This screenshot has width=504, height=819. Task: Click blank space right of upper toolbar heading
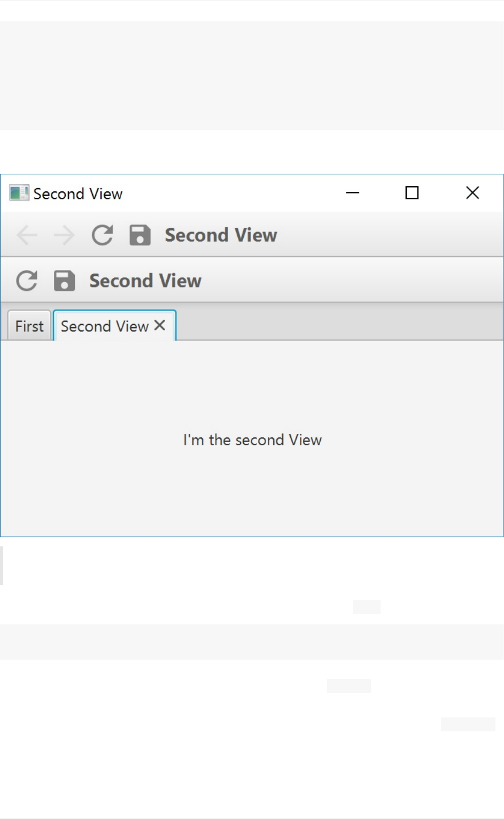pyautogui.click(x=390, y=235)
